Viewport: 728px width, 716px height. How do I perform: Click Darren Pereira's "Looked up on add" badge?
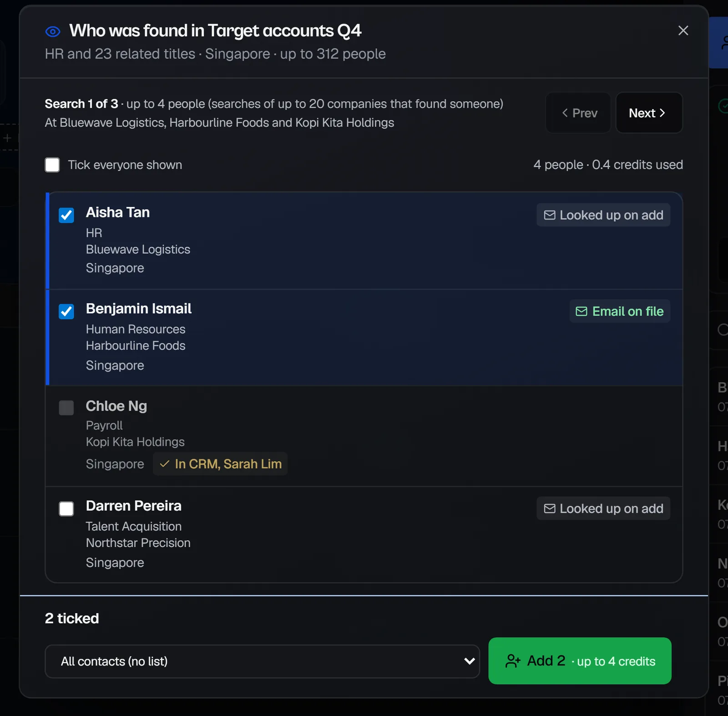pos(603,508)
